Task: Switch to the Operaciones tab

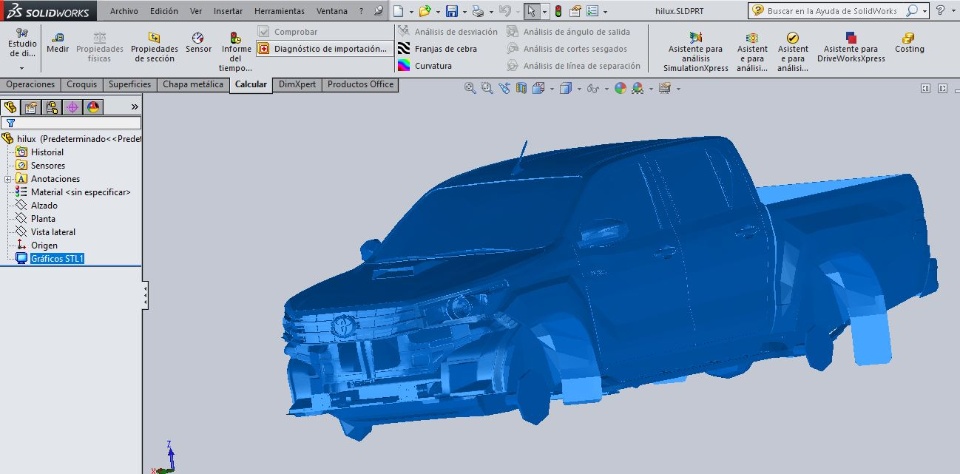Action: [x=31, y=85]
